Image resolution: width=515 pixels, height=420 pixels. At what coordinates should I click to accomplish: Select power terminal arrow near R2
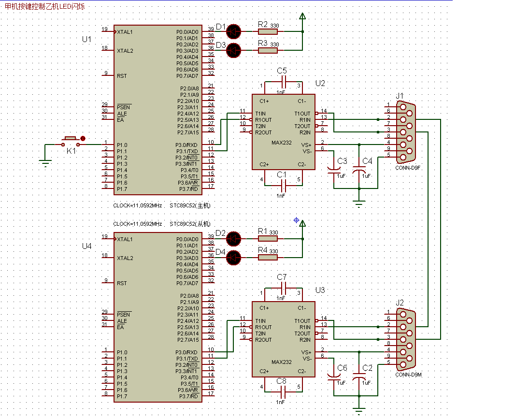tap(302, 16)
